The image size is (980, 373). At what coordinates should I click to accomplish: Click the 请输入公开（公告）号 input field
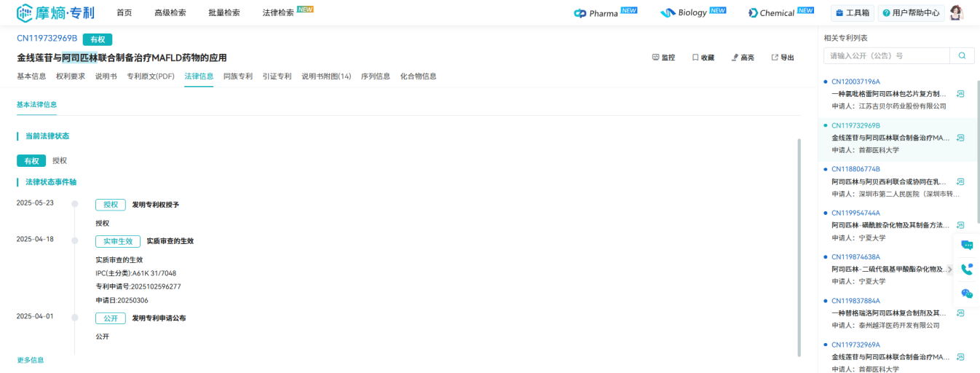887,55
